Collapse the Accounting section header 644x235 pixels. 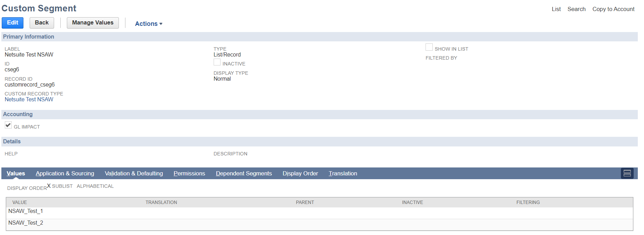point(319,114)
